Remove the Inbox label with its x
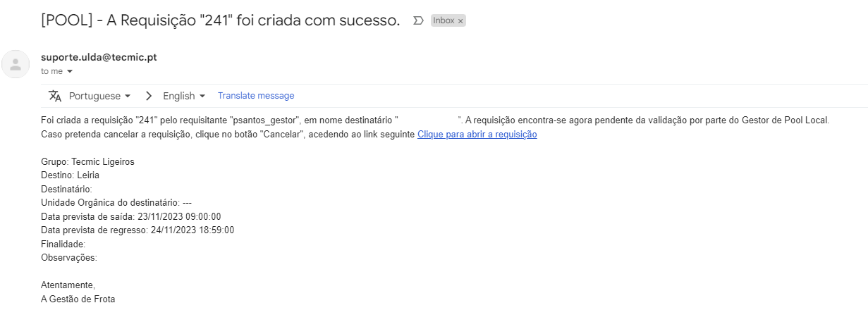The image size is (868, 322). tap(460, 21)
